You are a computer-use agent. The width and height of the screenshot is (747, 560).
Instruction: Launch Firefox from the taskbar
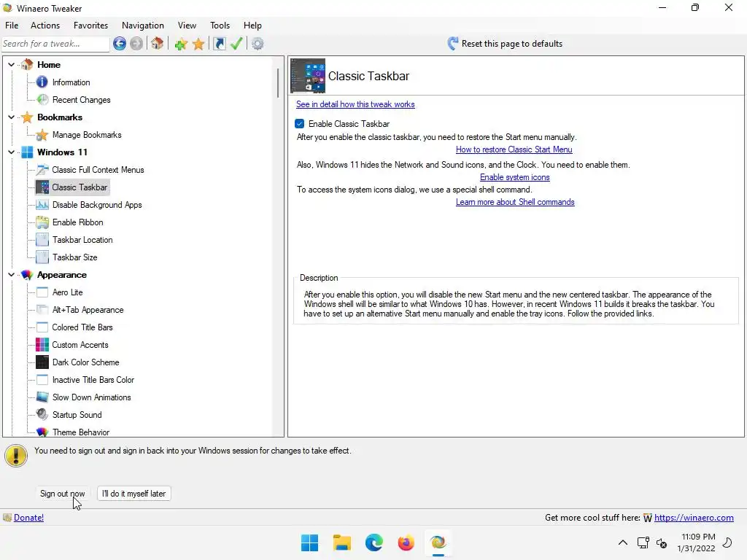coord(406,542)
